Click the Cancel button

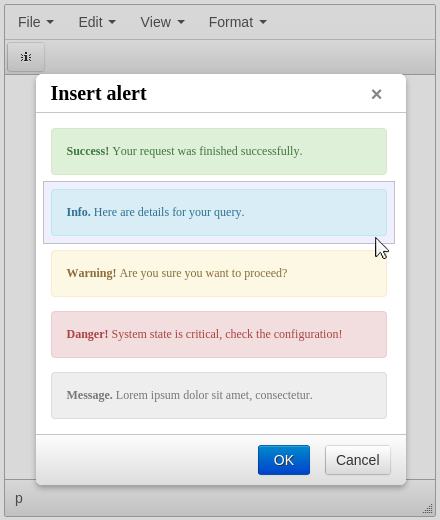358,460
